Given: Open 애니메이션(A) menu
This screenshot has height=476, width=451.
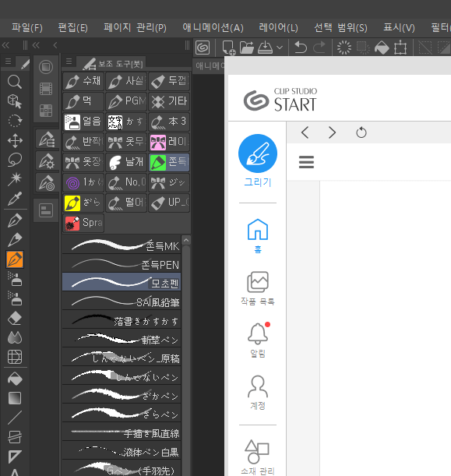Looking at the screenshot, I should pos(213,28).
